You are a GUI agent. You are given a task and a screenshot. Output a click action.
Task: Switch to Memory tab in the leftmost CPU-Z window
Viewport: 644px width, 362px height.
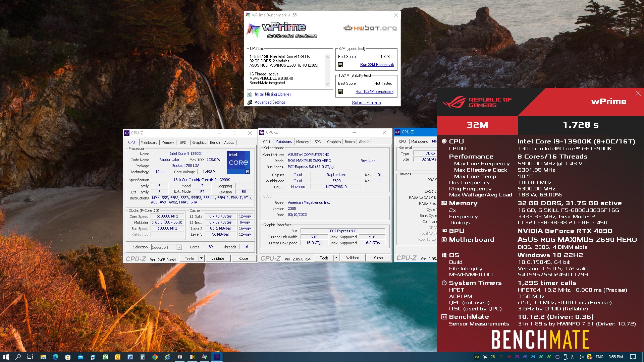pyautogui.click(x=168, y=142)
